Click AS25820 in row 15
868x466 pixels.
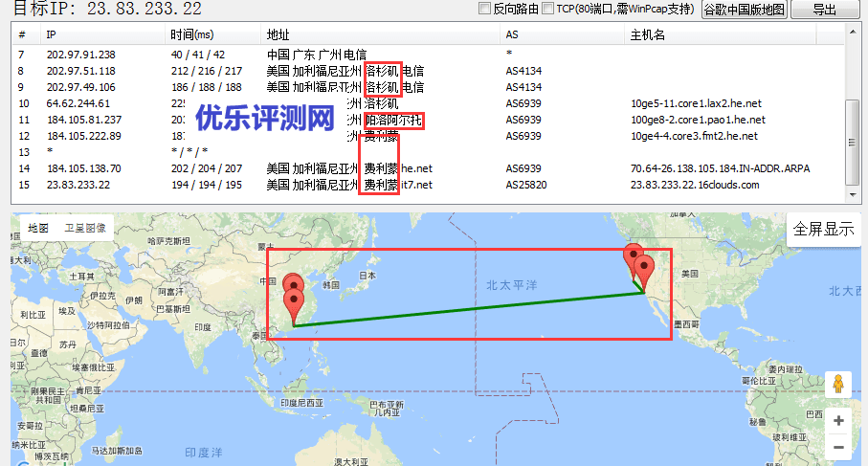pos(526,185)
